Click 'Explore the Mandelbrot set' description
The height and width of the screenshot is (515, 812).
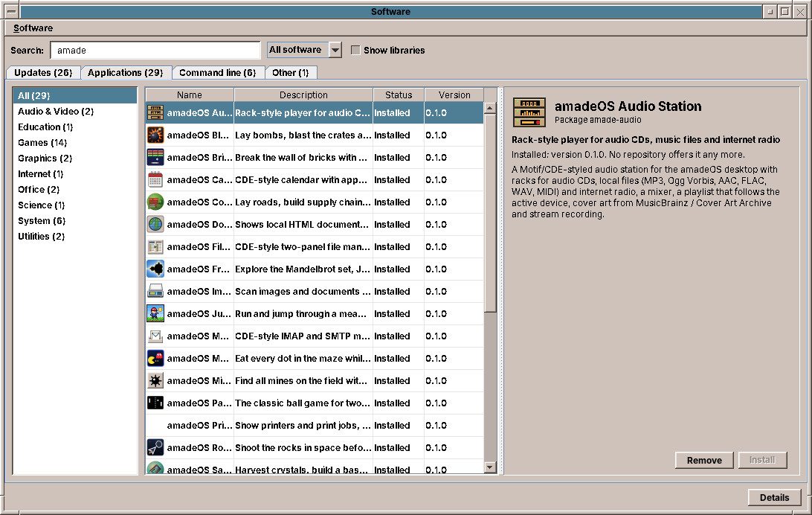click(303, 269)
